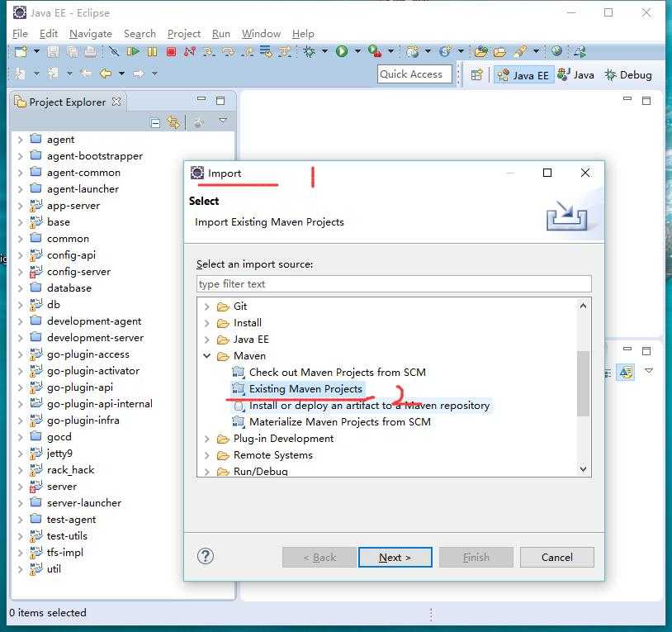
Task: Open the Run menu
Action: tap(221, 33)
